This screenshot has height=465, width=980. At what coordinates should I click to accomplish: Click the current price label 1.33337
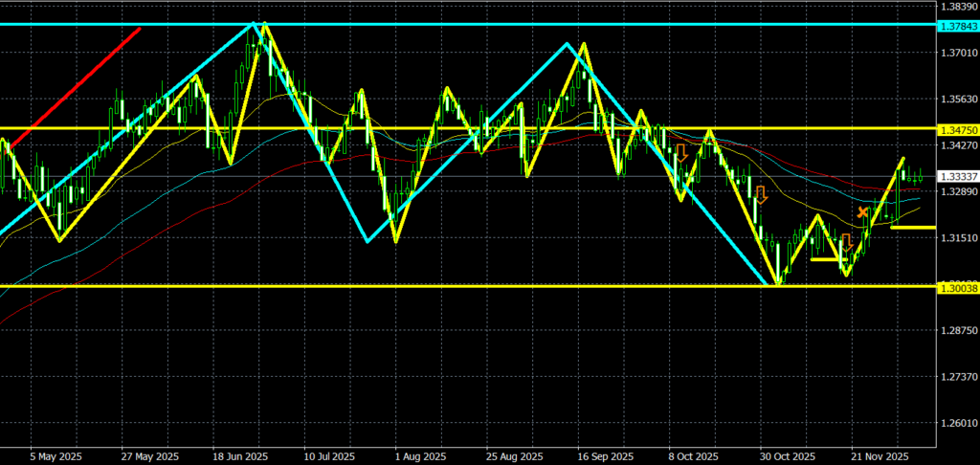click(957, 177)
